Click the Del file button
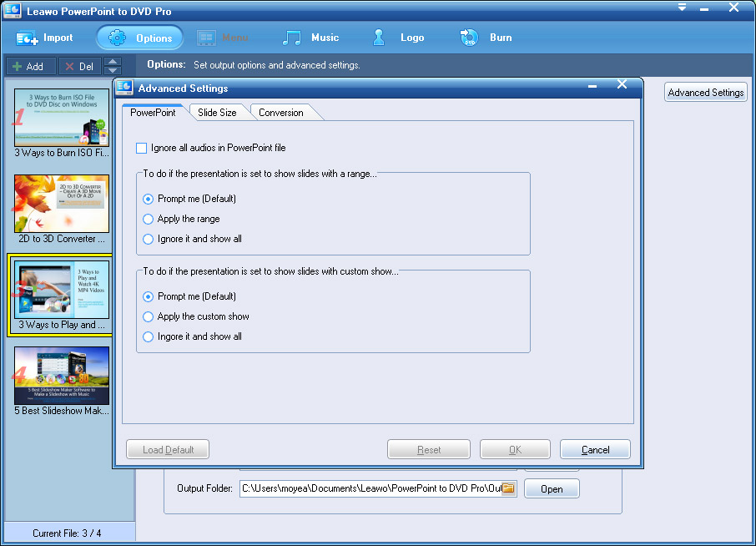Image resolution: width=756 pixels, height=546 pixels. click(80, 67)
